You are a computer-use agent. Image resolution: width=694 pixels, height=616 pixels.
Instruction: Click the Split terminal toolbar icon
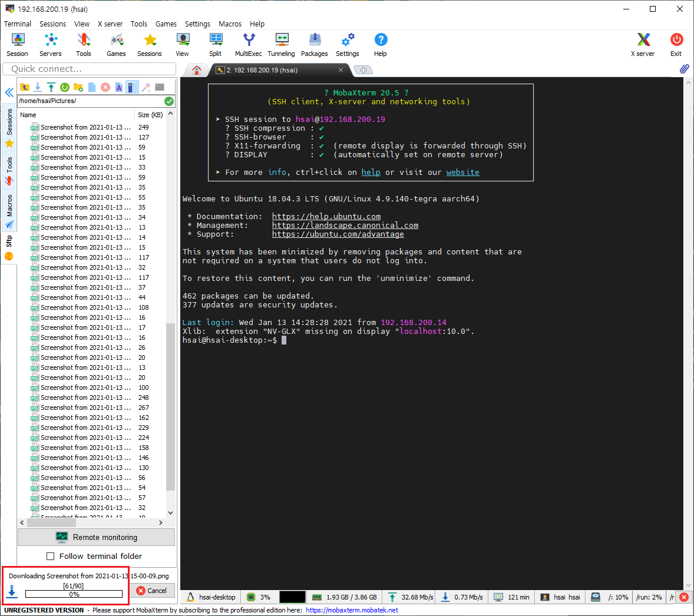216,45
